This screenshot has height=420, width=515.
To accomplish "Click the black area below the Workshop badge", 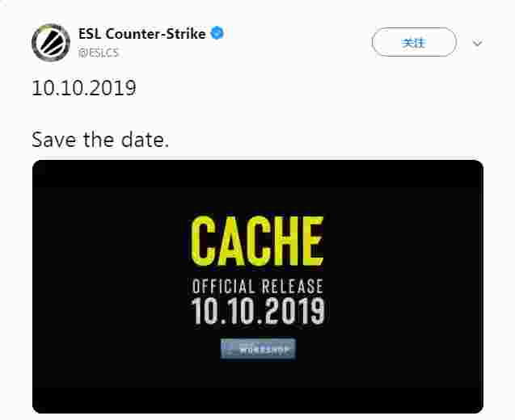I will [258, 386].
